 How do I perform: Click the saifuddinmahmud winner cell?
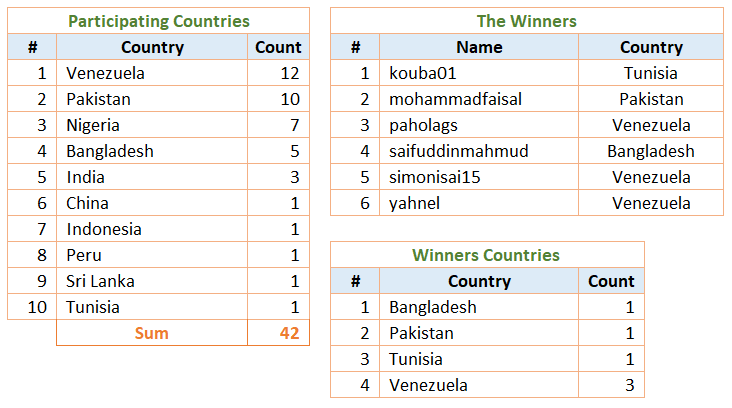click(x=479, y=151)
